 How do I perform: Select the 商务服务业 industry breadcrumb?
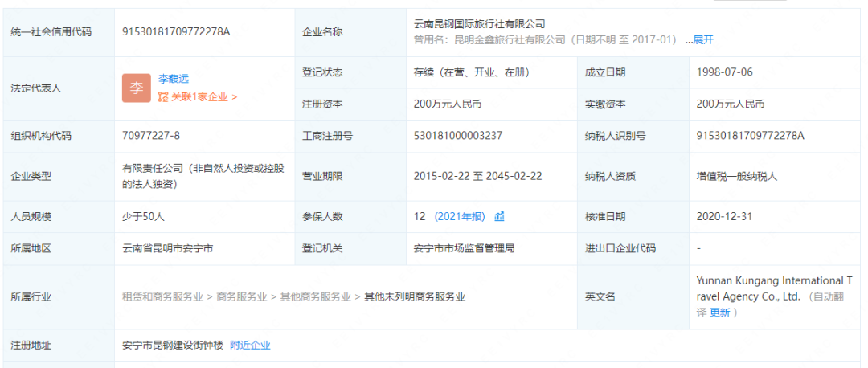pyautogui.click(x=241, y=296)
